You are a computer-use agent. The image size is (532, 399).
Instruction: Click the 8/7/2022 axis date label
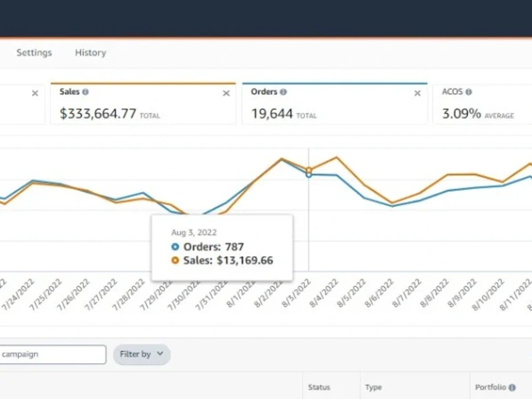click(407, 293)
